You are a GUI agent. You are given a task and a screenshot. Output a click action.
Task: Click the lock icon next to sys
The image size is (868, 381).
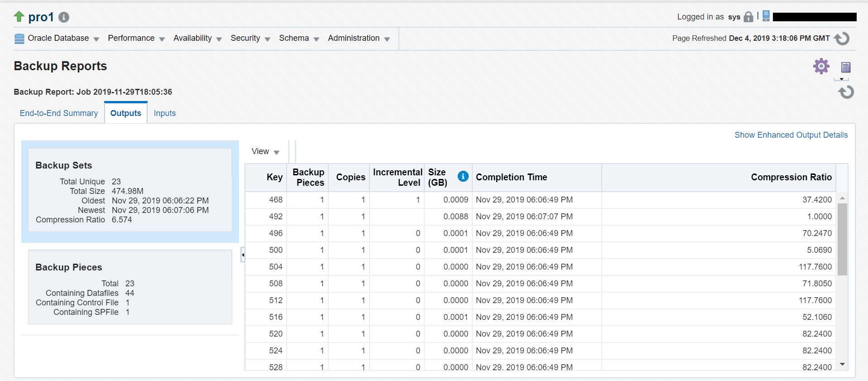point(748,17)
